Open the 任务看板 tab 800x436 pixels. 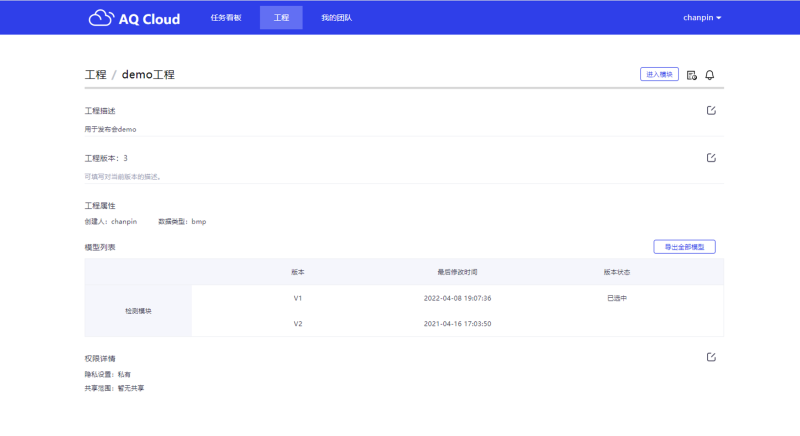coord(226,17)
